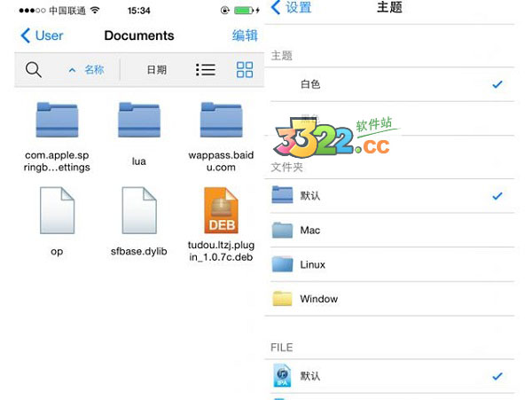Tap the 主题 page title

(389, 7)
